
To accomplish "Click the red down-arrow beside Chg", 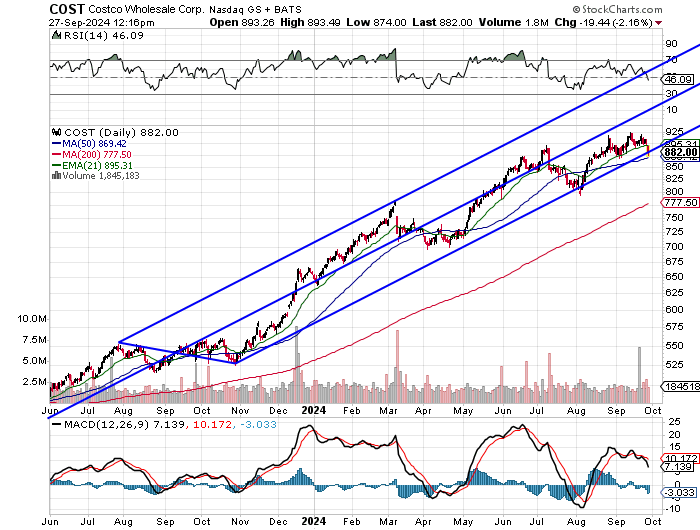I will click(658, 23).
